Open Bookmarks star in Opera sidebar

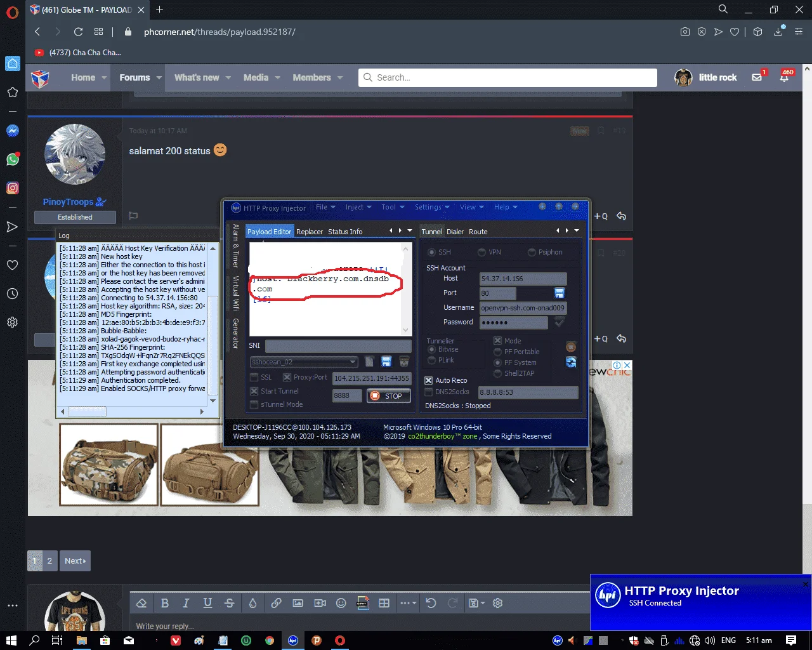12,92
